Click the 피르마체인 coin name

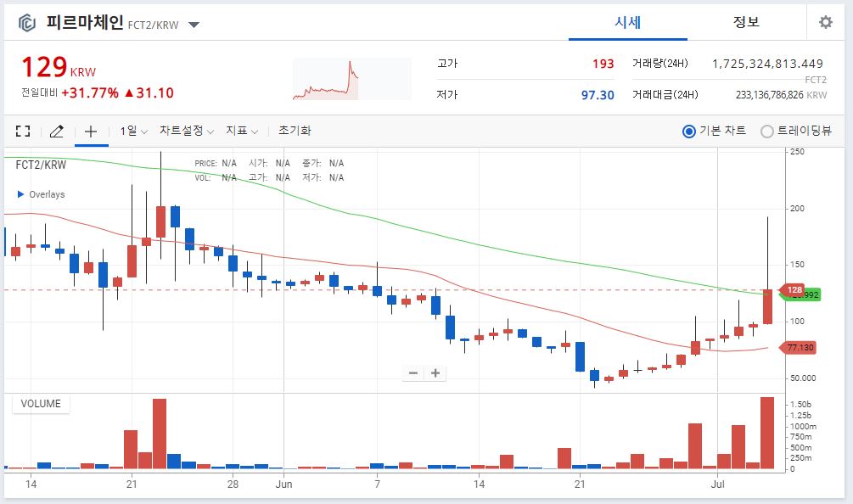tap(84, 23)
